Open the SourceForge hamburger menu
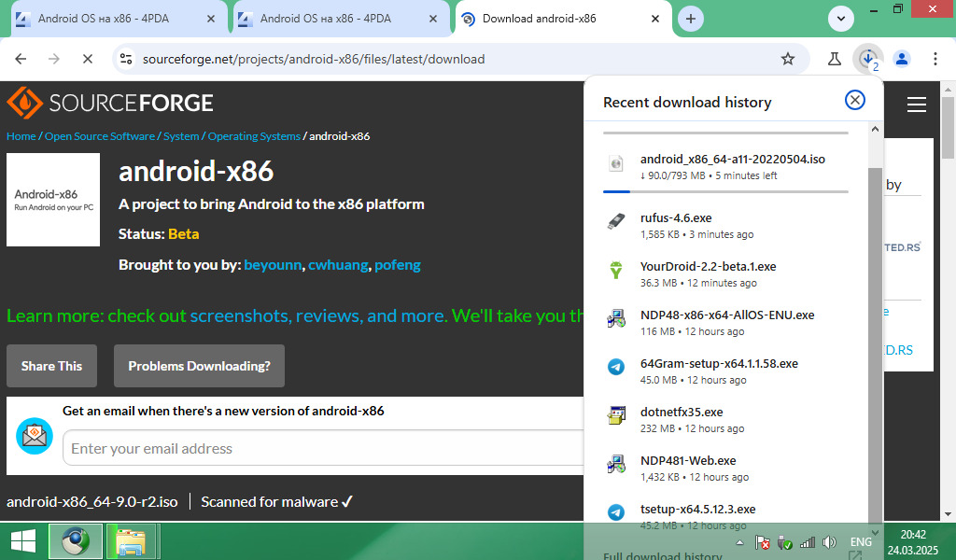The image size is (956, 560). tap(917, 105)
